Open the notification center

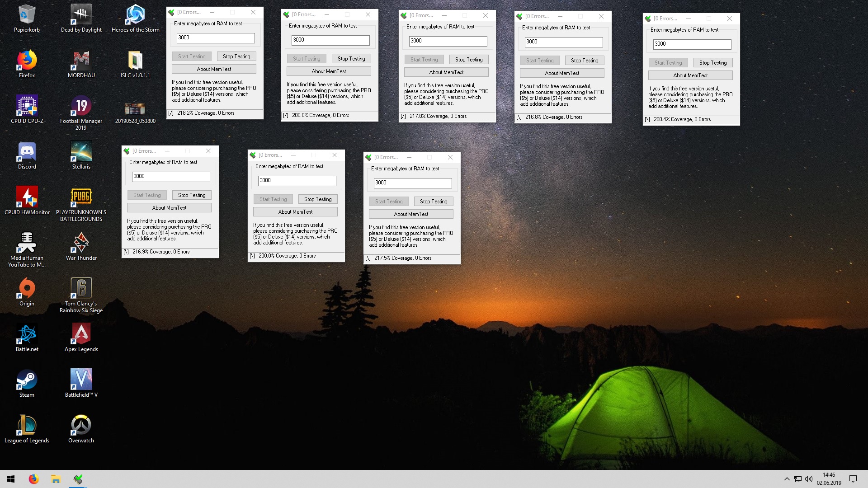(x=853, y=479)
